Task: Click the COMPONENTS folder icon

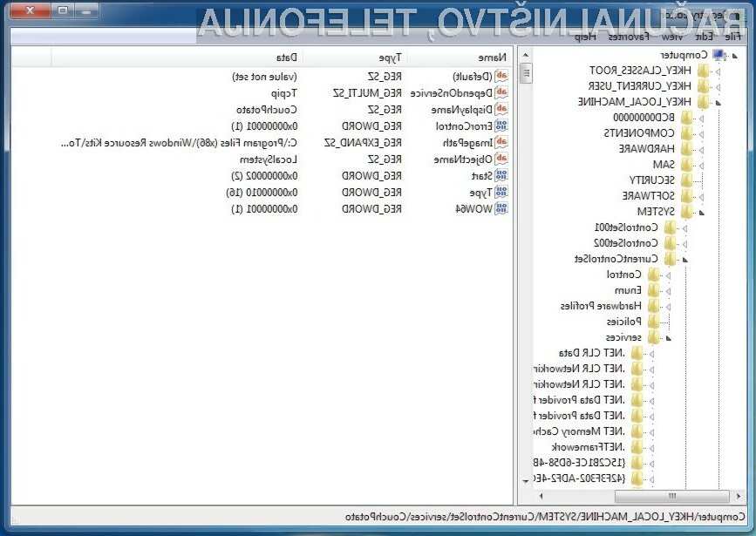Action: [x=686, y=133]
